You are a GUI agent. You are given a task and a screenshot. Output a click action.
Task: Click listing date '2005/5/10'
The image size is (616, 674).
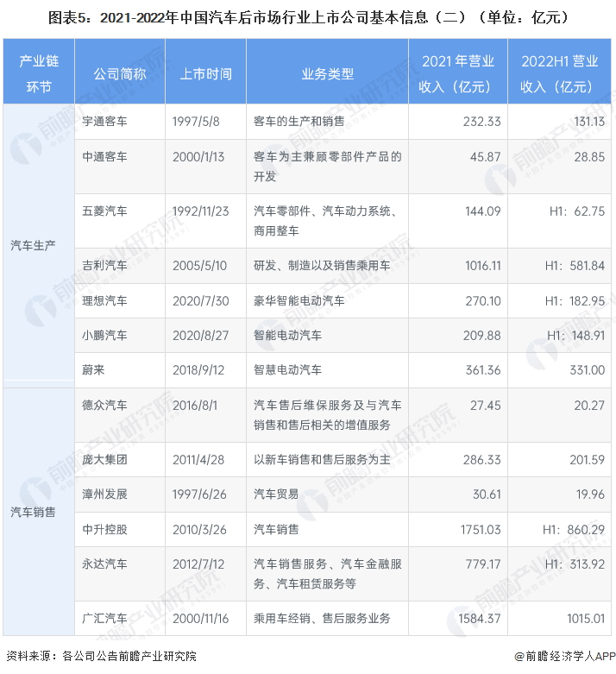[199, 266]
